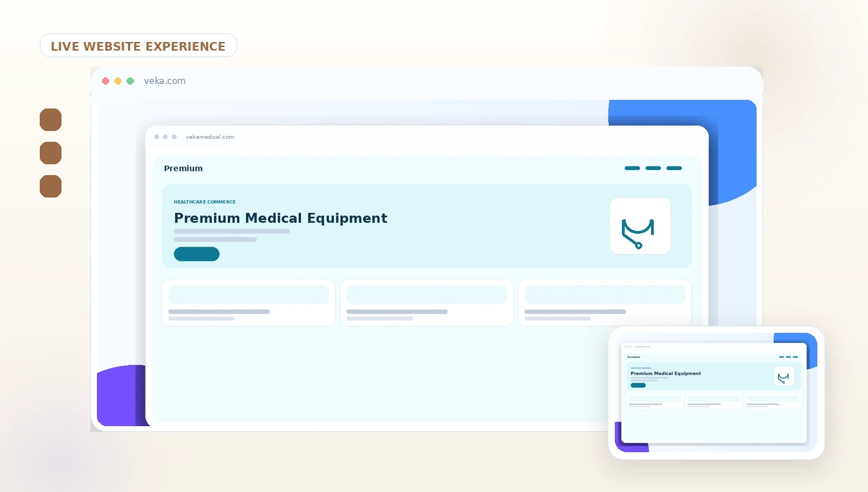
Task: Click the Premium Medical Equipment heading
Action: (x=281, y=218)
